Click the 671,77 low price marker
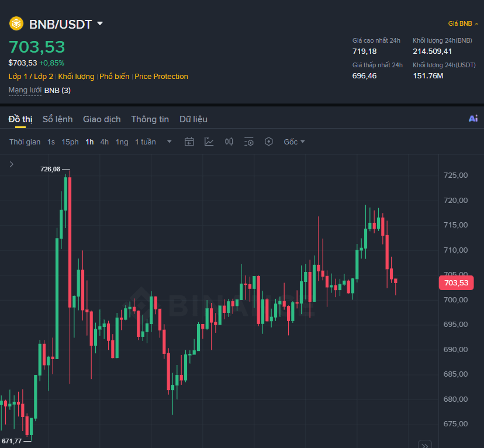Viewport: 484px width, 448px height. (x=12, y=441)
